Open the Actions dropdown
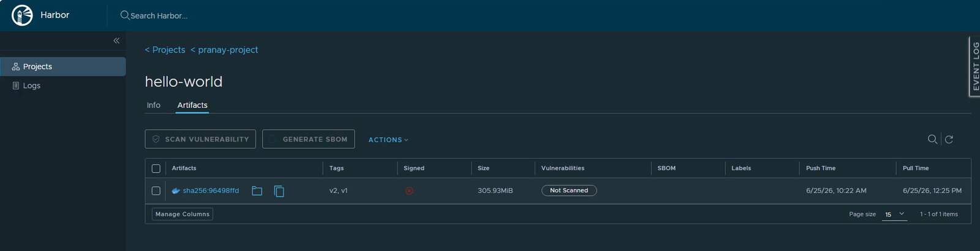The height and width of the screenshot is (251, 980). point(388,140)
